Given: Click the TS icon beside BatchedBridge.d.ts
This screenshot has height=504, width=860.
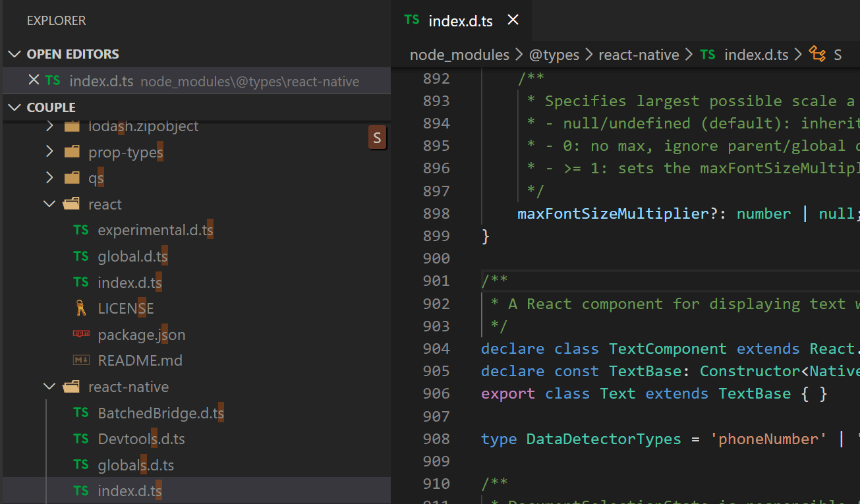Looking at the screenshot, I should click(x=81, y=412).
